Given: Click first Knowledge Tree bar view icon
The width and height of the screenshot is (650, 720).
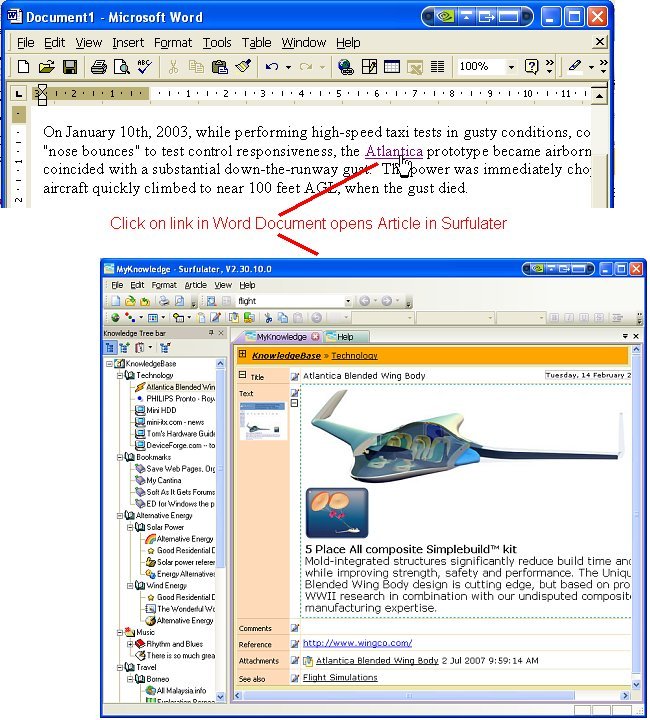Looking at the screenshot, I should (110, 348).
